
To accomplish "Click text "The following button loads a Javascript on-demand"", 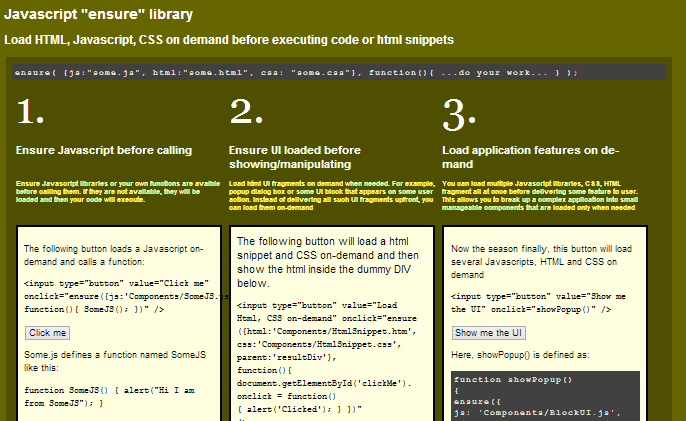I will (113, 255).
